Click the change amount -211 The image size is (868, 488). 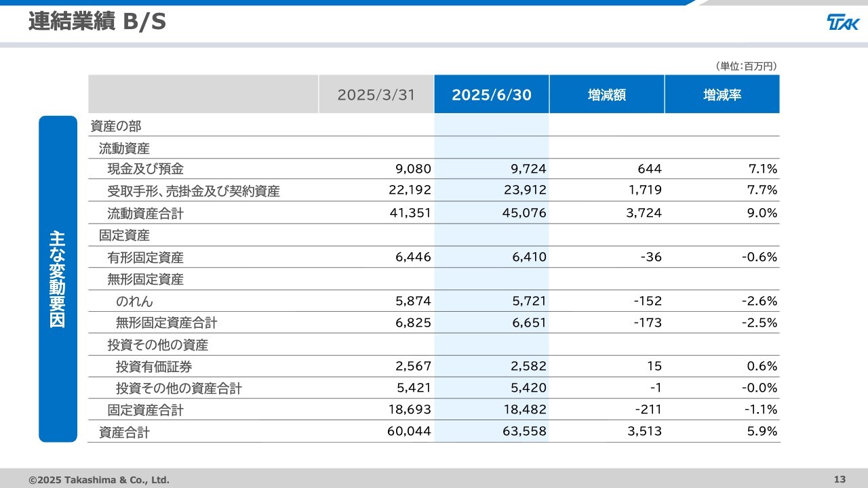pyautogui.click(x=648, y=411)
